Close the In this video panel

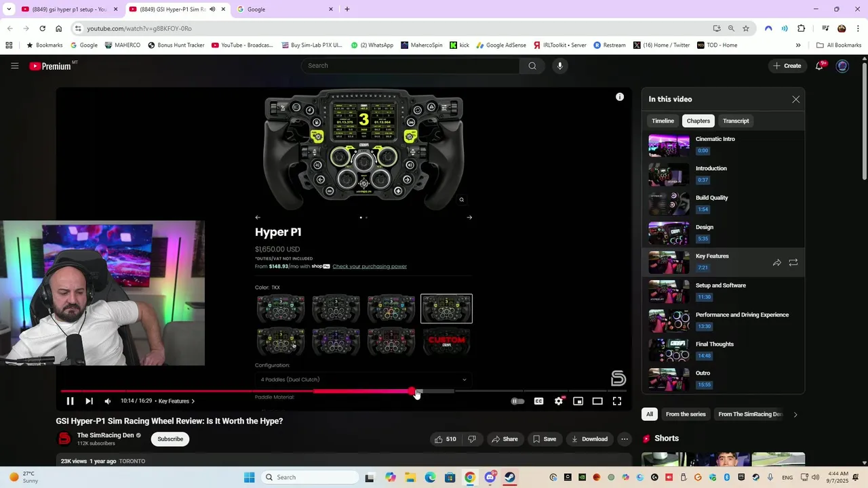pos(796,100)
